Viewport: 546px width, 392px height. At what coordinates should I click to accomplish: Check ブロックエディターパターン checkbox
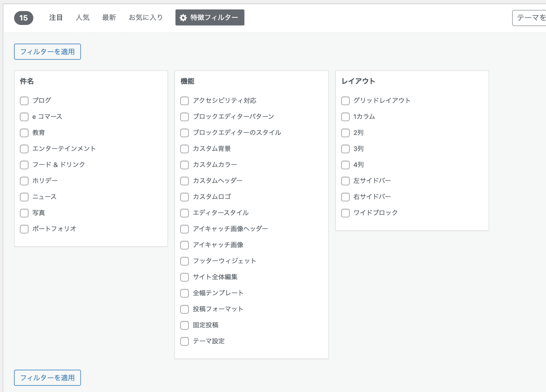click(184, 117)
